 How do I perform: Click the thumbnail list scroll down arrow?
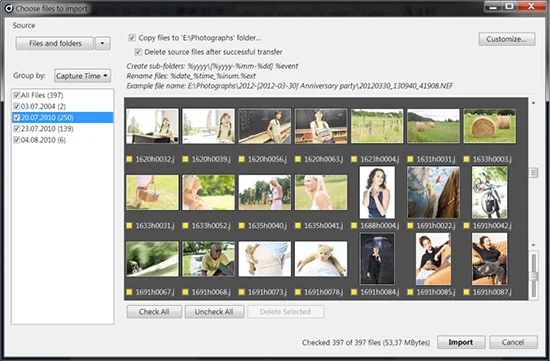pos(533,245)
